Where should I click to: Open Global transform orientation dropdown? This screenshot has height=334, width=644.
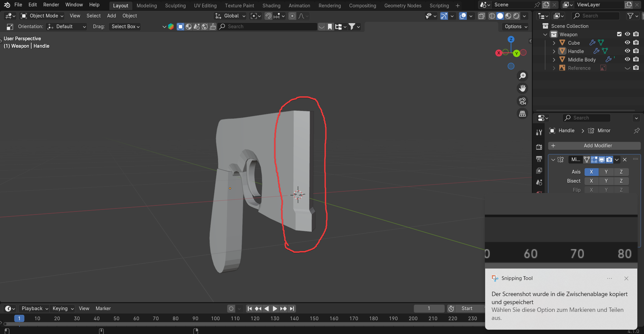point(231,16)
